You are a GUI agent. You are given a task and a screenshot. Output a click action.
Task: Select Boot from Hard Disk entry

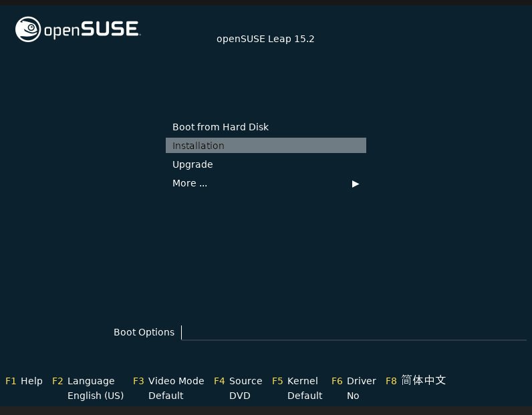coord(265,127)
